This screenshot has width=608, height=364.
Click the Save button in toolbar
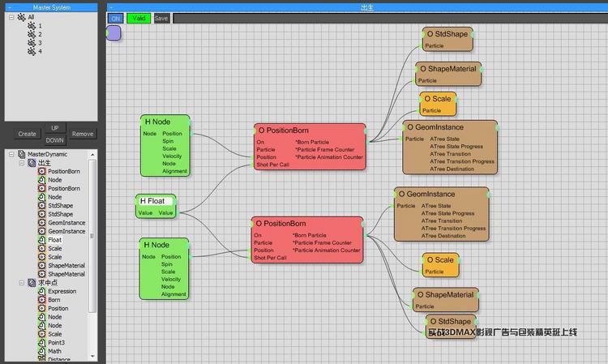[161, 18]
